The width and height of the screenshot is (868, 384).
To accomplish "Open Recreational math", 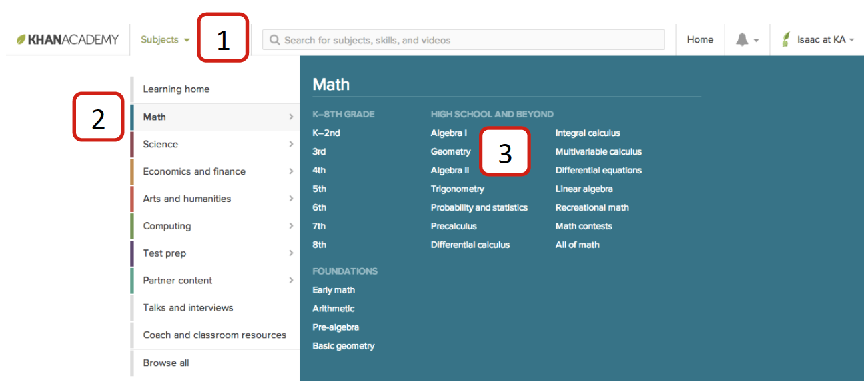I will pyautogui.click(x=592, y=208).
